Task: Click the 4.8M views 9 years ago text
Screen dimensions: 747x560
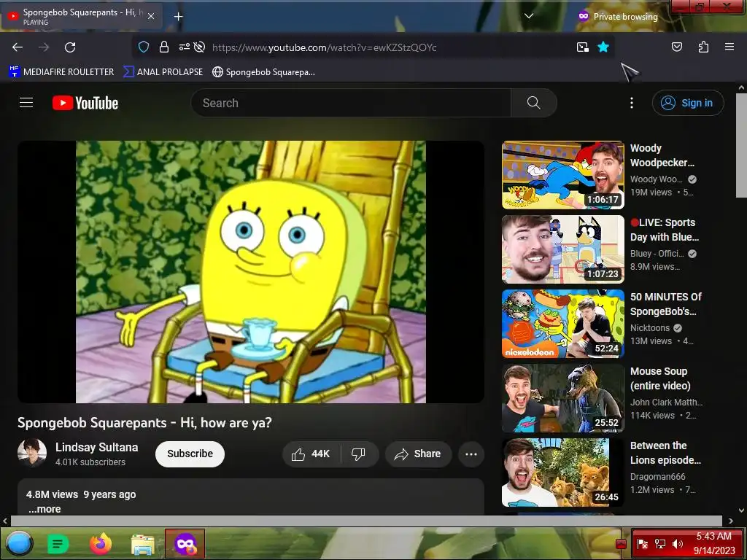Action: pyautogui.click(x=81, y=494)
